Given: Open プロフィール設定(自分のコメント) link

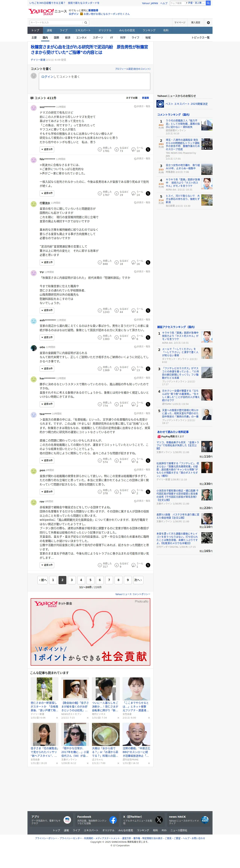Looking at the screenshot, I should 133,69.
